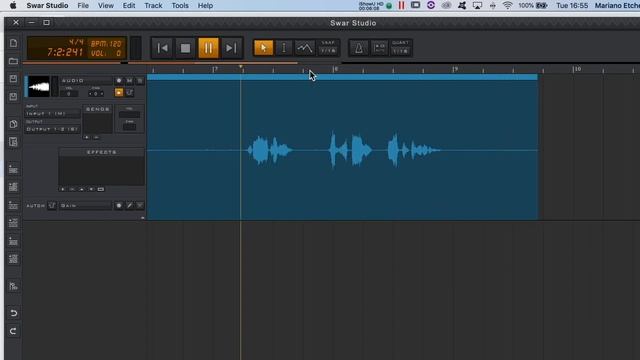Viewport: 640px width, 360px height.
Task: Click the automation pencil edit button
Action: (129, 206)
